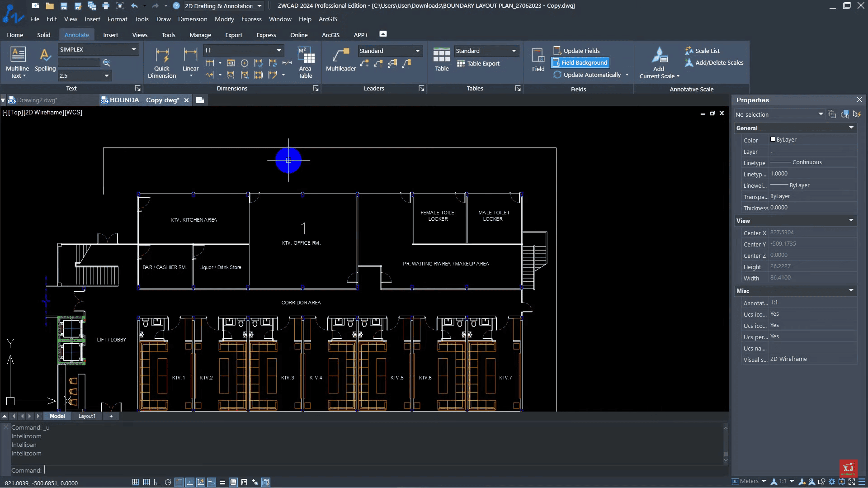Viewport: 868px width, 488px height.
Task: Insert a Table from the Tables panel
Action: click(442, 60)
